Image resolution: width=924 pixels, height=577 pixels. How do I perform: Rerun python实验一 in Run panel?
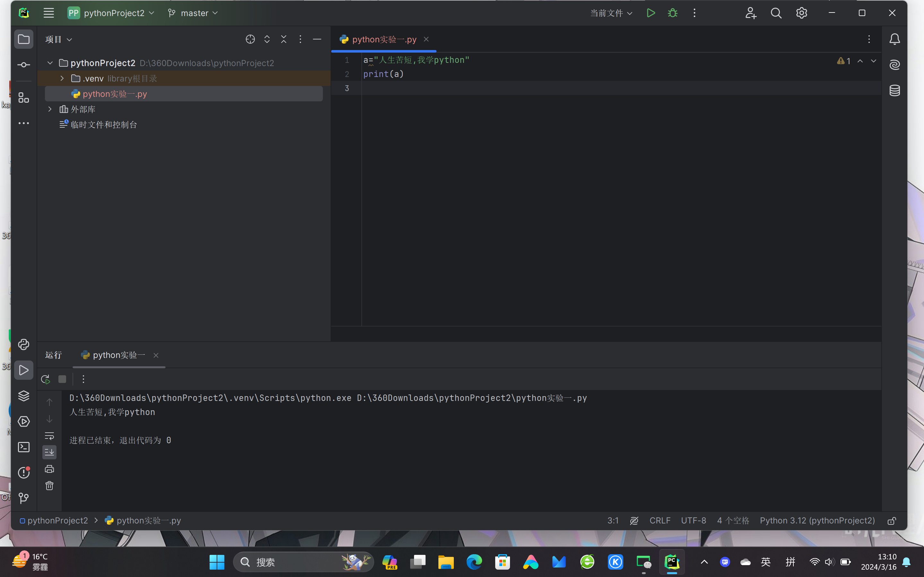[46, 379]
